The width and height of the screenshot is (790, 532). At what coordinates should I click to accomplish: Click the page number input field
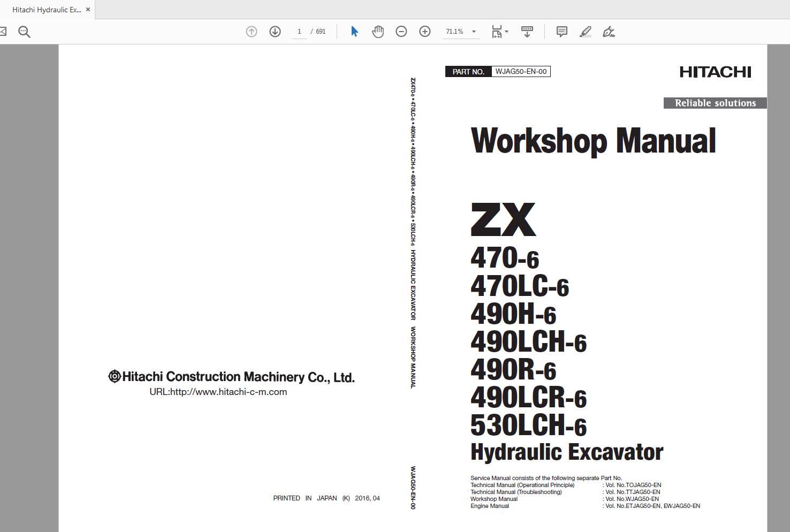pyautogui.click(x=299, y=32)
